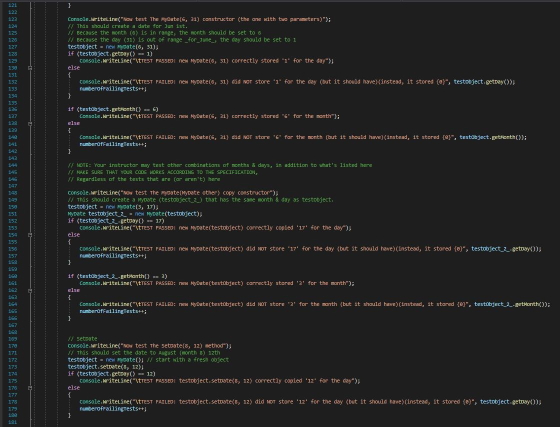Click 'numberOfFailingTests++;' on line 165
Image resolution: width=560 pixels, height=427 pixels.
[x=113, y=312]
